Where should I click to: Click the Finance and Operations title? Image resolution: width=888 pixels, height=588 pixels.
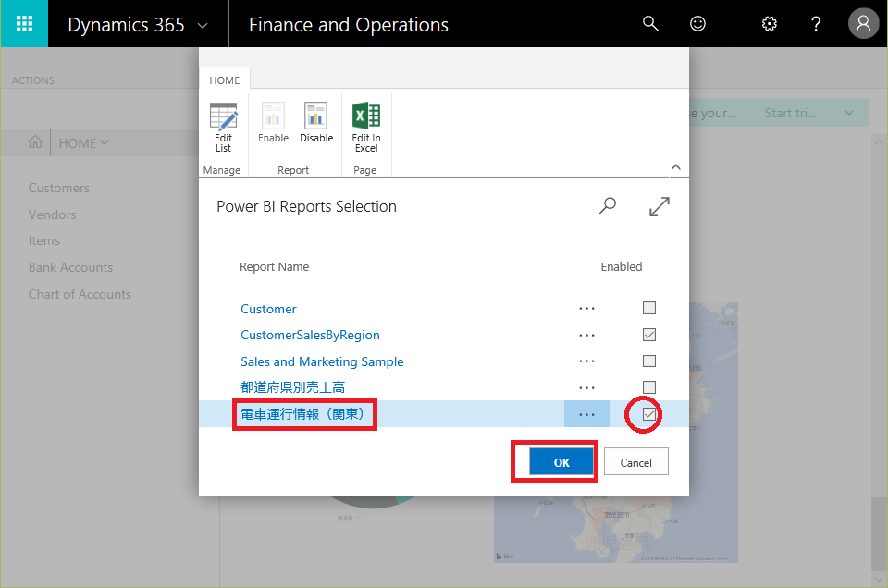(x=349, y=25)
